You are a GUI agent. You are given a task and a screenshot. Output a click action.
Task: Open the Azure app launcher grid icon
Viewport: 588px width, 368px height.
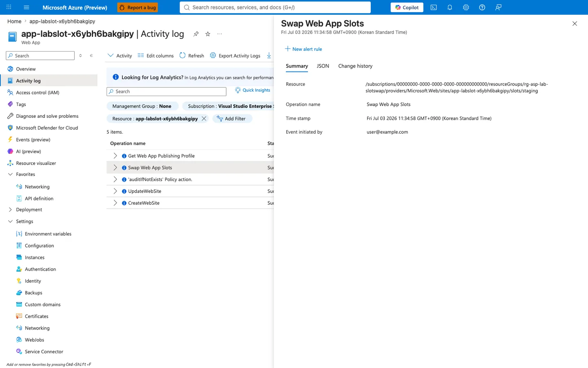[9, 7]
